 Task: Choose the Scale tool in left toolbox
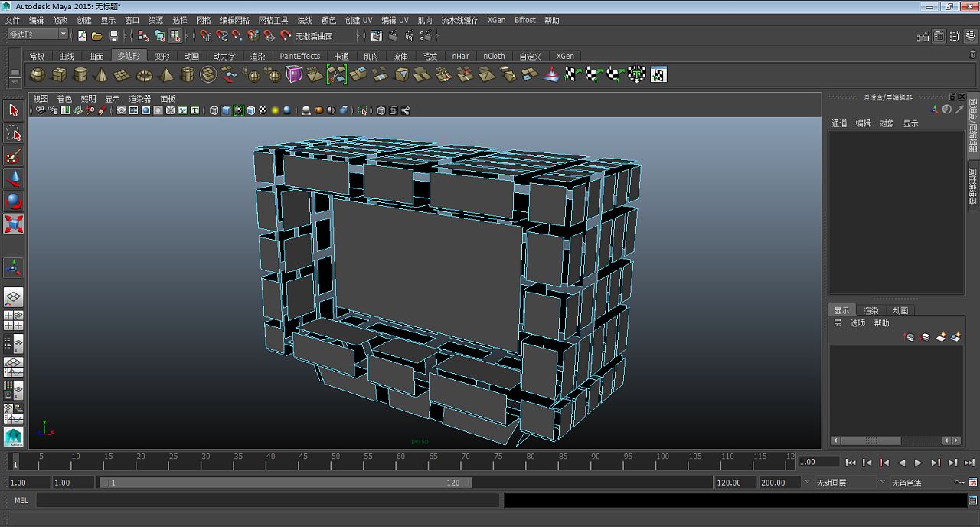(14, 224)
